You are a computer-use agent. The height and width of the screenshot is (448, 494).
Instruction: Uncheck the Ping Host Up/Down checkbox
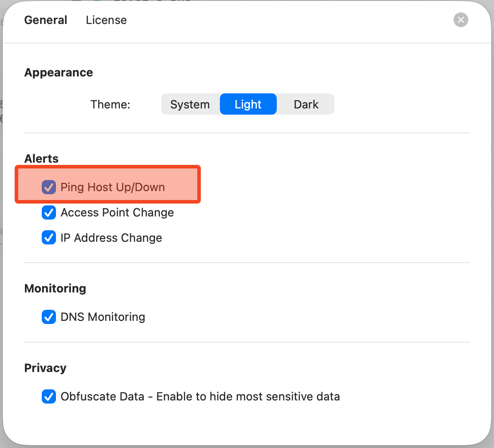pyautogui.click(x=48, y=187)
